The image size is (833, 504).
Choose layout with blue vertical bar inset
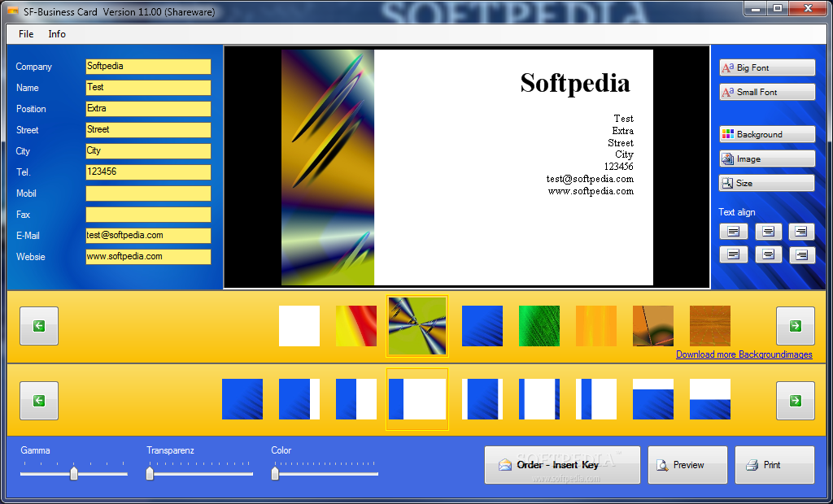596,399
